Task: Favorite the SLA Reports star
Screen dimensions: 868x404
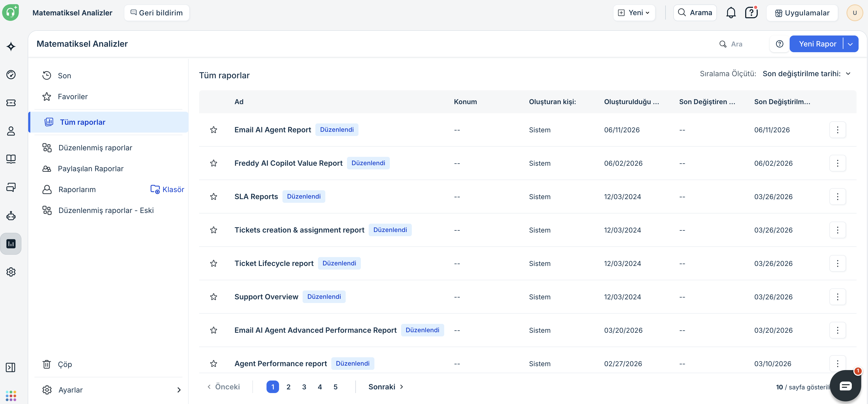Action: (x=213, y=197)
